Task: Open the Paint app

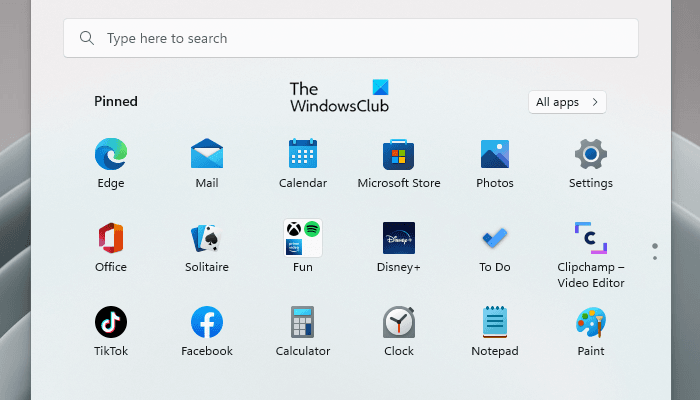Action: click(x=591, y=322)
